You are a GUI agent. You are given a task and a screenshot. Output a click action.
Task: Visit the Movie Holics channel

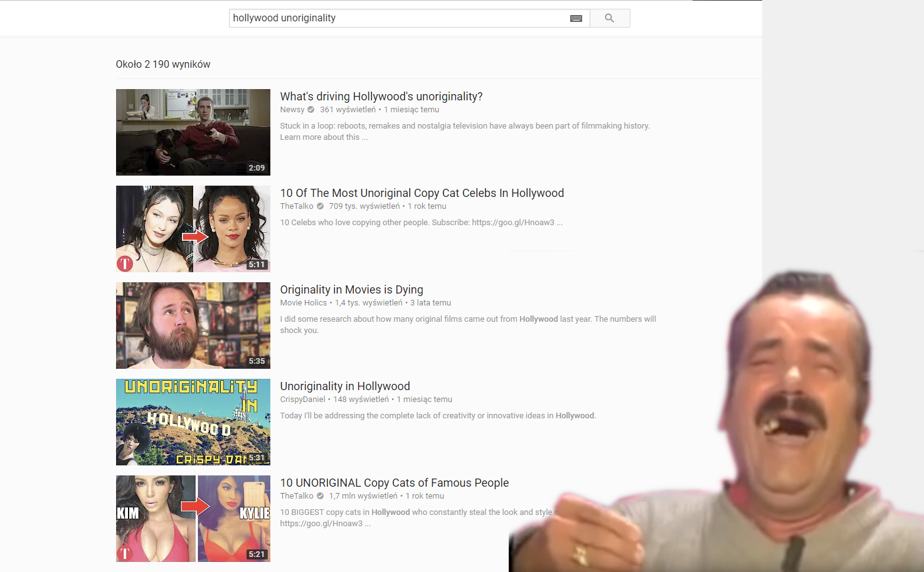[304, 303]
